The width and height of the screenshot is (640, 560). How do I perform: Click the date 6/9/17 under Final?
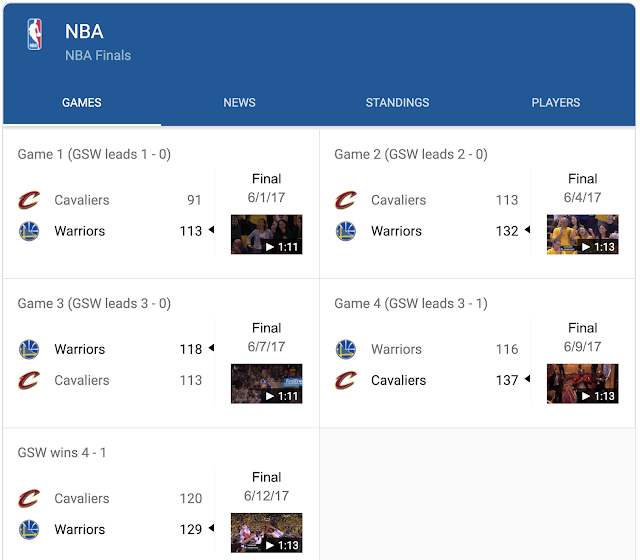click(582, 347)
